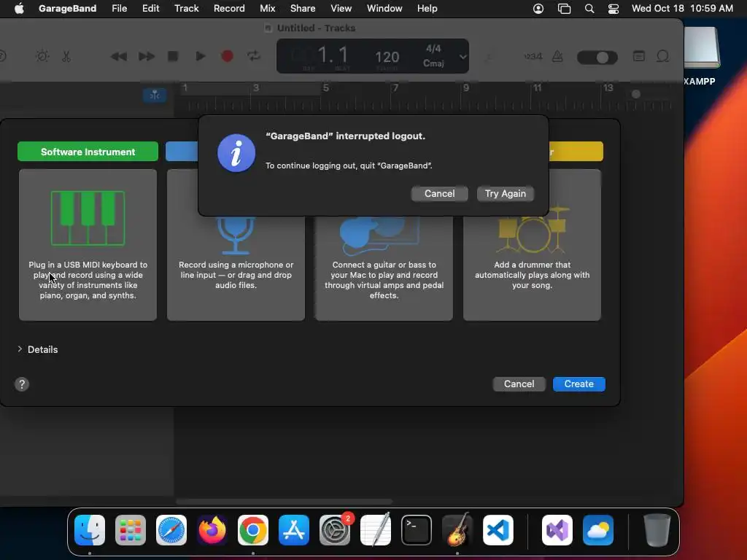The height and width of the screenshot is (560, 747).
Task: Open Safari from the Dock
Action: (x=171, y=530)
